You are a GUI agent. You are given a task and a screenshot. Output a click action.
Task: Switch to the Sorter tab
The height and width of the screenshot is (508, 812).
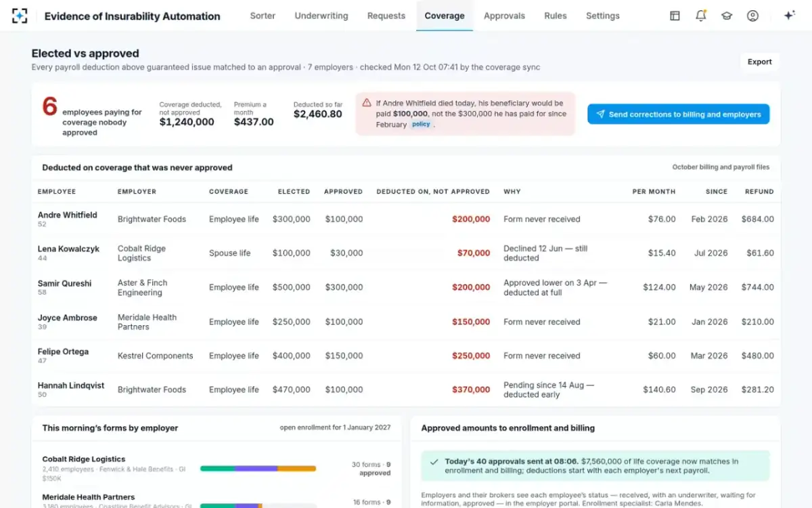click(263, 16)
